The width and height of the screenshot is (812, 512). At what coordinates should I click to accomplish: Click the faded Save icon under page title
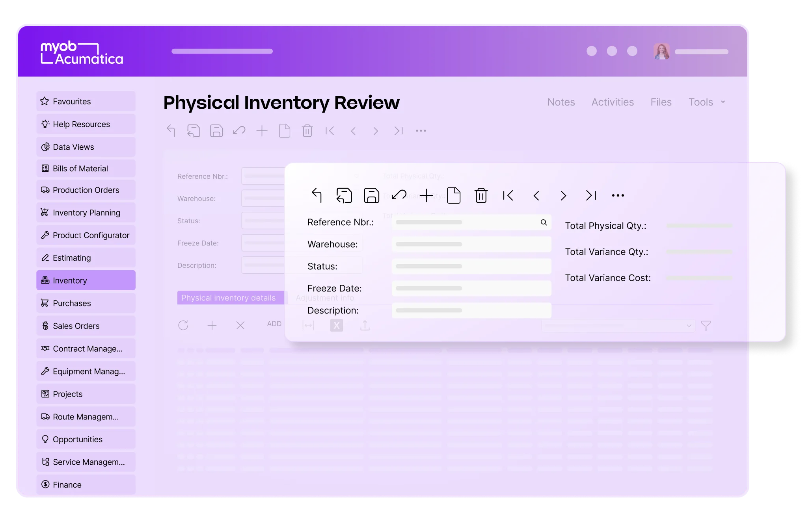pos(216,131)
